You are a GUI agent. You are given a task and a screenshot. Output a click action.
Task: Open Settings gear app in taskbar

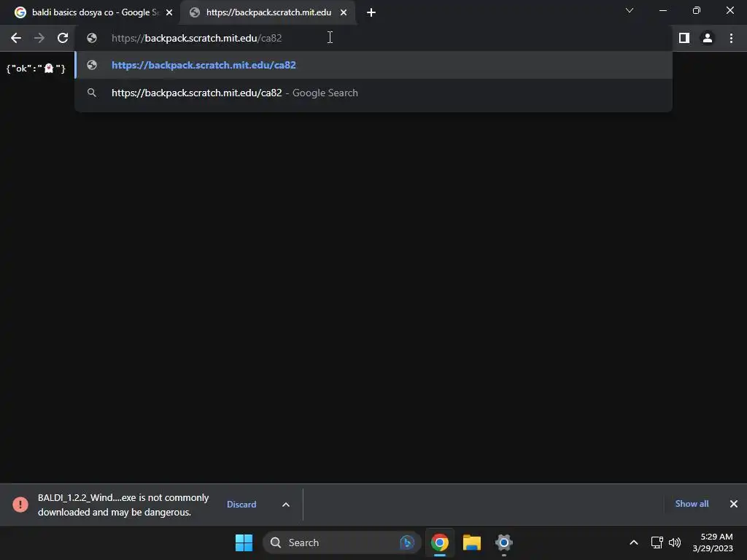click(503, 542)
